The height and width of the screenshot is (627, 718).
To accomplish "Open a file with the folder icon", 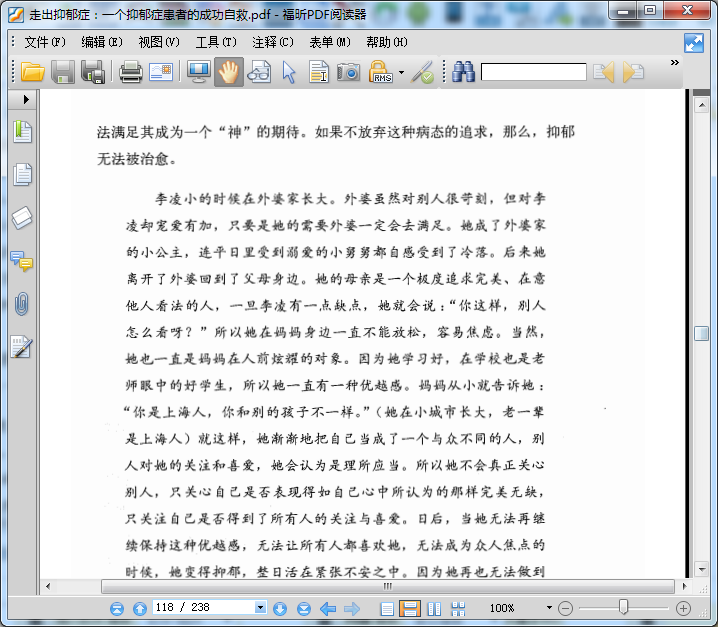I will 33,72.
